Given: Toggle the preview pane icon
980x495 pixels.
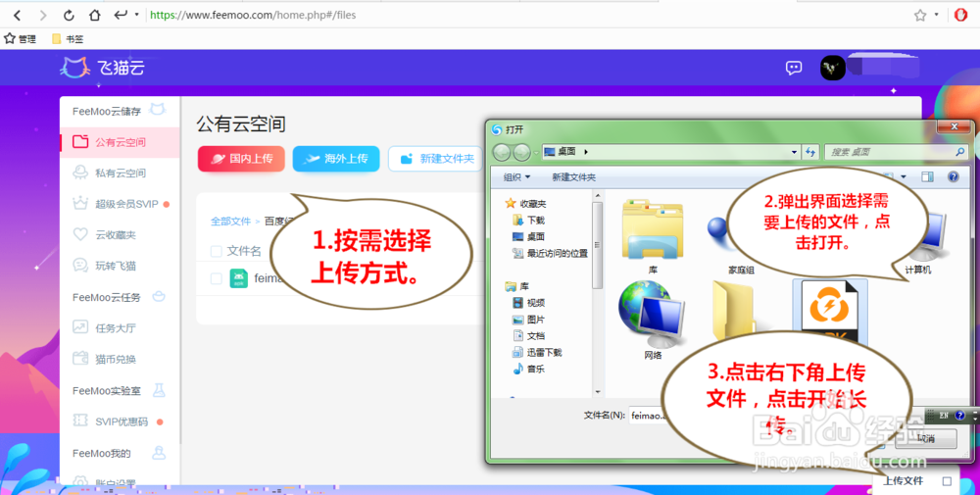Looking at the screenshot, I should click(927, 177).
